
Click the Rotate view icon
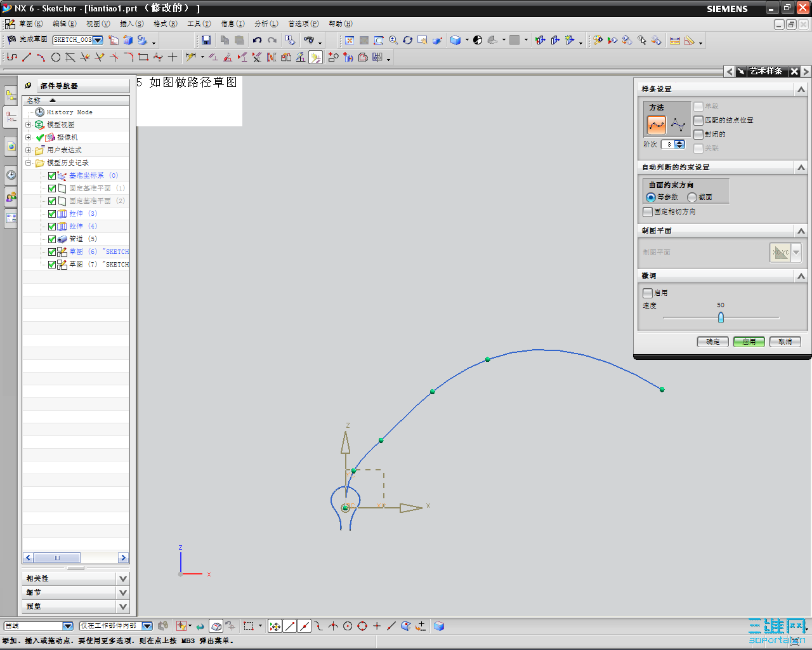click(x=408, y=40)
